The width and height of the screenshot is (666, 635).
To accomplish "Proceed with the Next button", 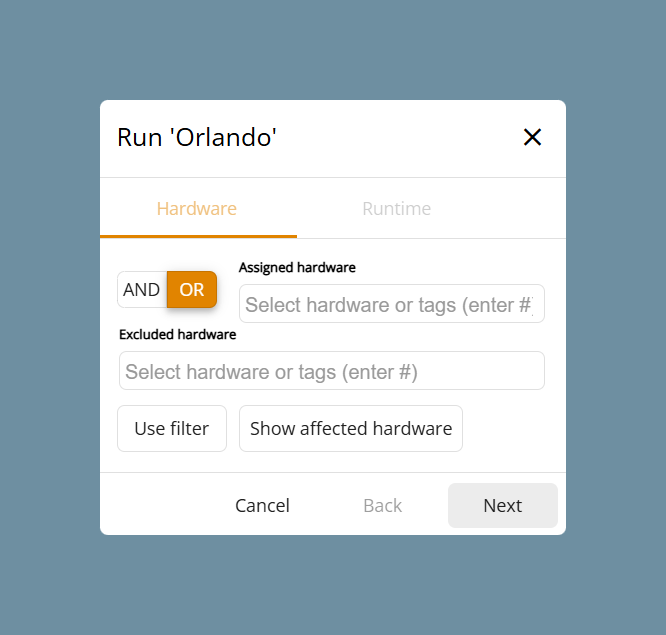I will pos(503,505).
